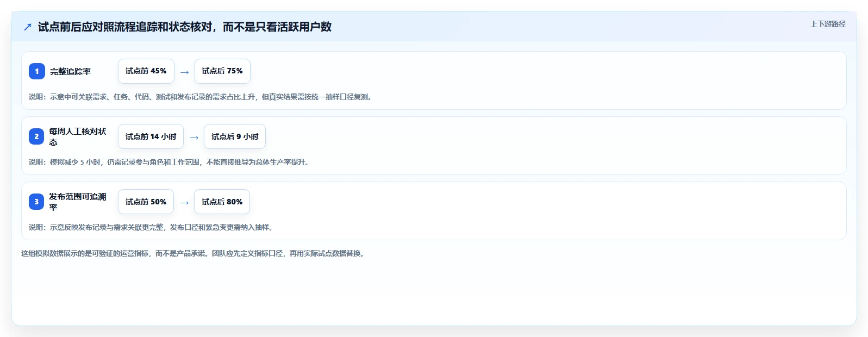The height and width of the screenshot is (337, 868).
Task: Click the 上下游路径 label
Action: point(828,24)
